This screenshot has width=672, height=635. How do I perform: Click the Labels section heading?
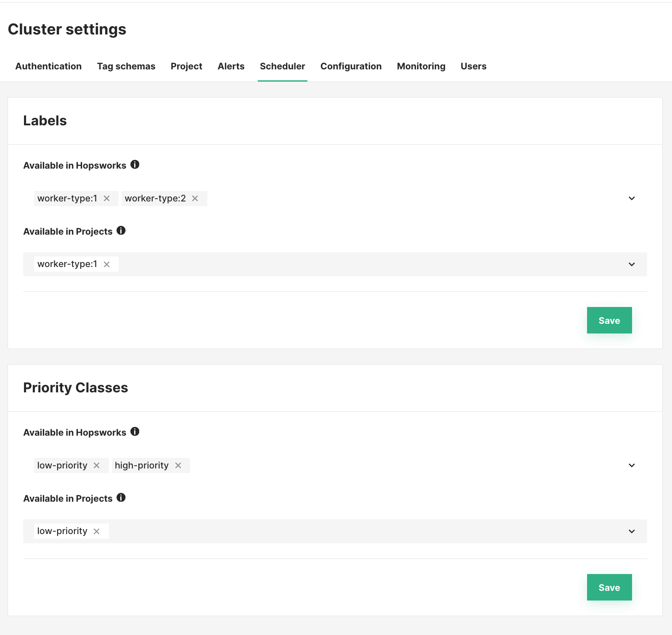[45, 121]
